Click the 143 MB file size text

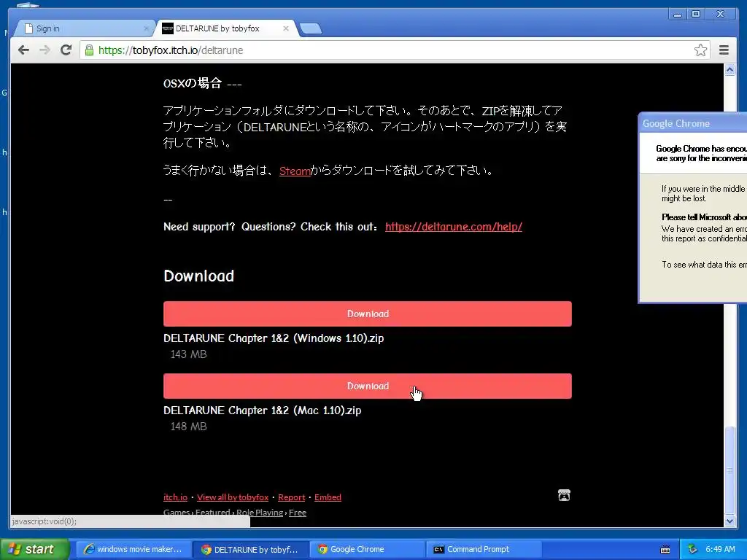point(189,354)
